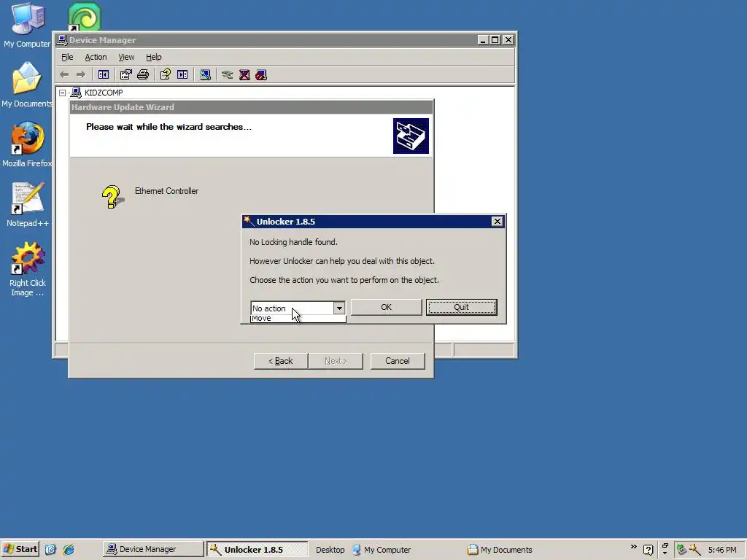The width and height of the screenshot is (747, 560).
Task: Click Update driver toolbar icon
Action: pos(228,75)
